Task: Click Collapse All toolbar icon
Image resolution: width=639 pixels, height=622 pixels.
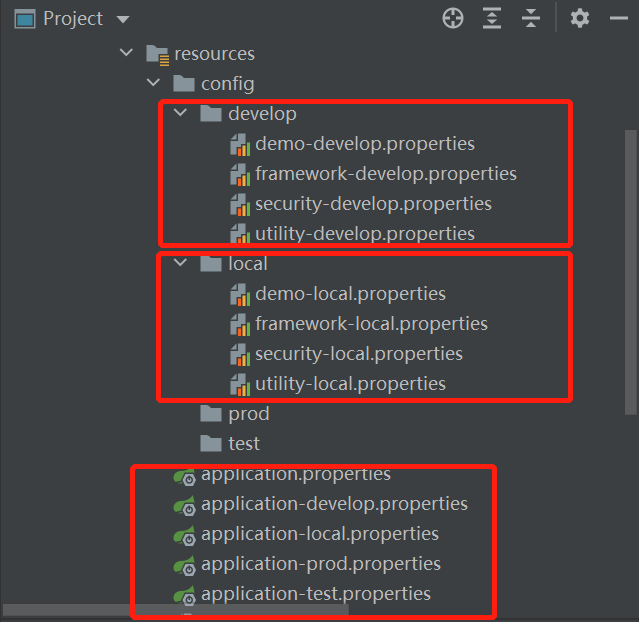Action: pos(531,18)
